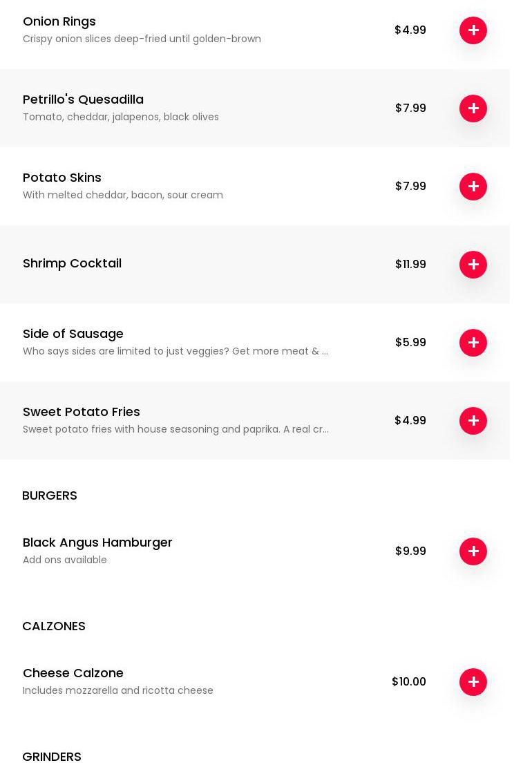Open Black Angus Hamburger details

point(97,542)
